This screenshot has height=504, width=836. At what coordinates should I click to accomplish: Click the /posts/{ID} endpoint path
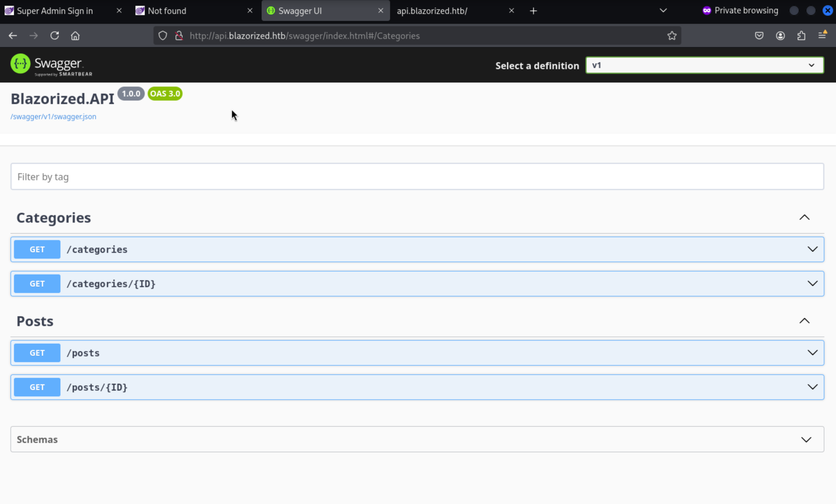pos(97,387)
